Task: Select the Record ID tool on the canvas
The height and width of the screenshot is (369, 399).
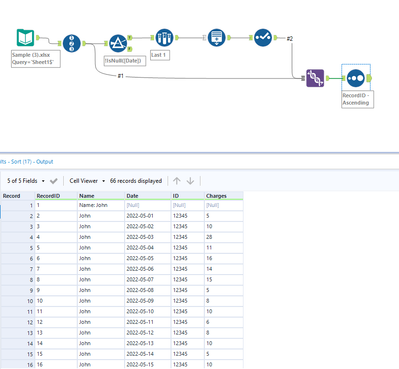Action: click(x=72, y=43)
